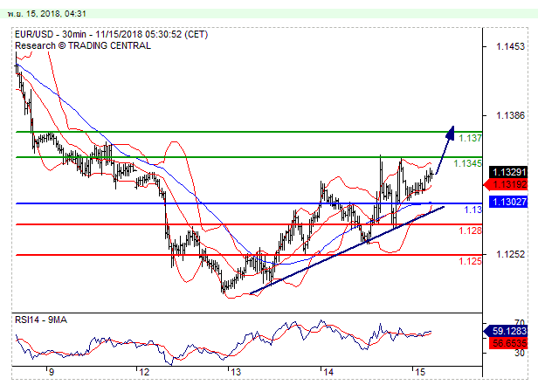This screenshot has height=392, width=538.
Task: Click the black 1.13291 current price tag
Action: click(508, 172)
